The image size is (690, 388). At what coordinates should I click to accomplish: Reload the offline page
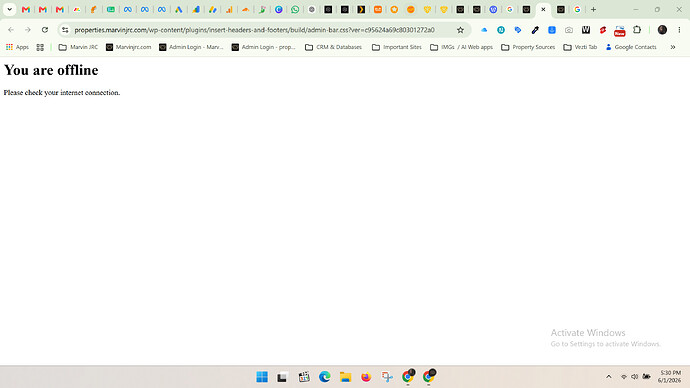coord(45,30)
